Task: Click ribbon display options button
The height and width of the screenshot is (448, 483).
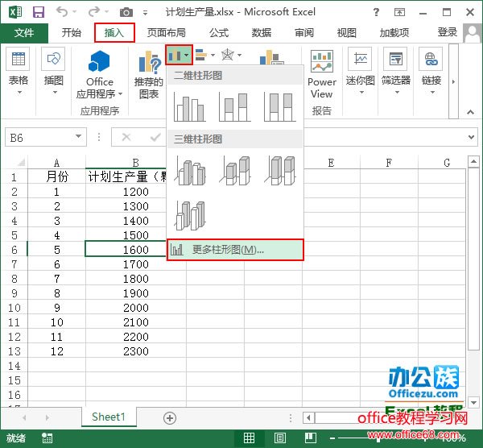Action: pos(399,12)
